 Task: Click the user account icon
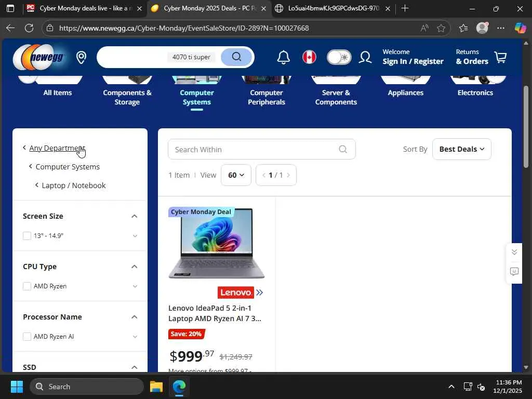(365, 57)
